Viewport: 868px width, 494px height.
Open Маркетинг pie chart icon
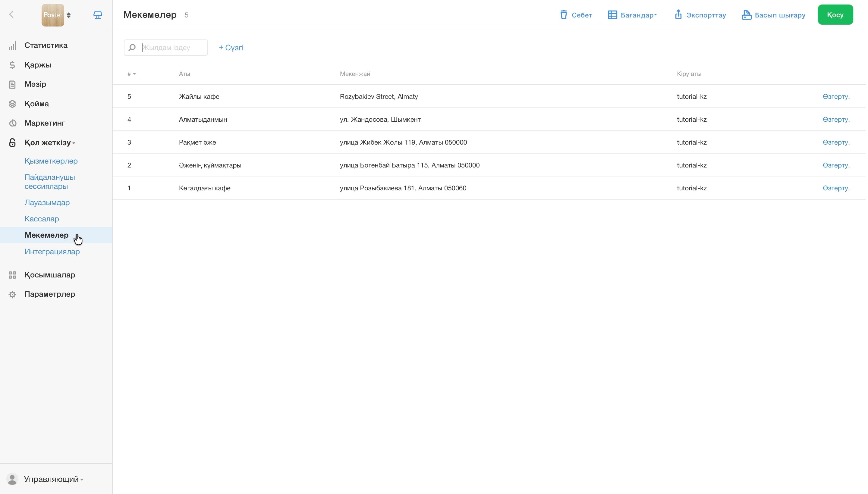pyautogui.click(x=13, y=123)
